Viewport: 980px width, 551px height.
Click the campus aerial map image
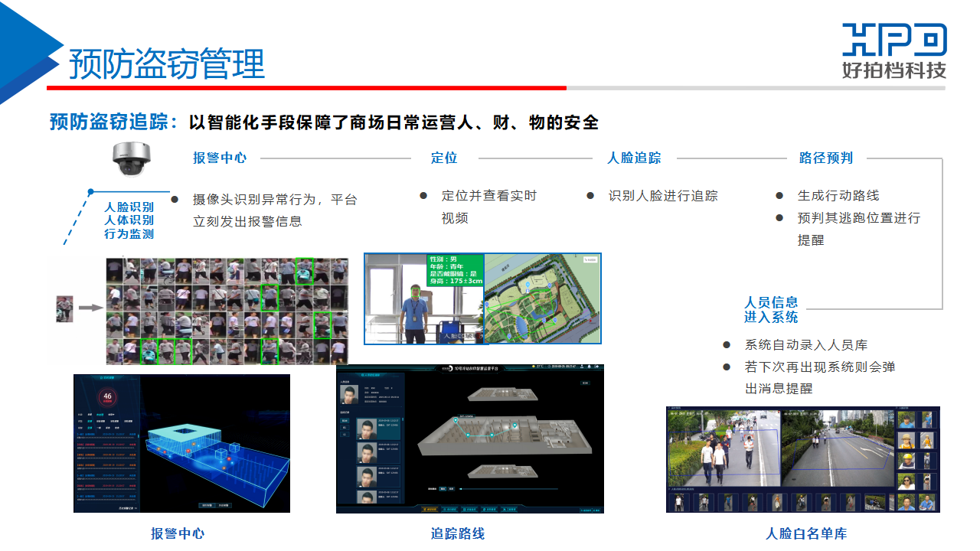(x=543, y=299)
